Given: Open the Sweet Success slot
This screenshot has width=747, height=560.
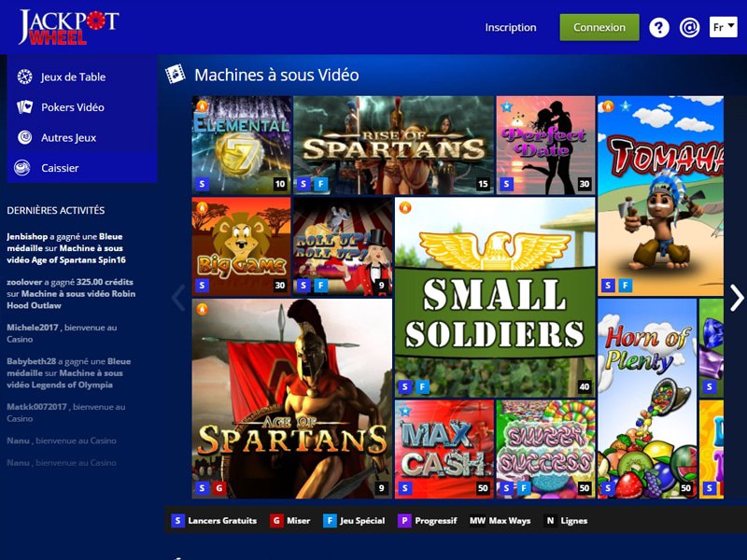Looking at the screenshot, I should pos(545,449).
